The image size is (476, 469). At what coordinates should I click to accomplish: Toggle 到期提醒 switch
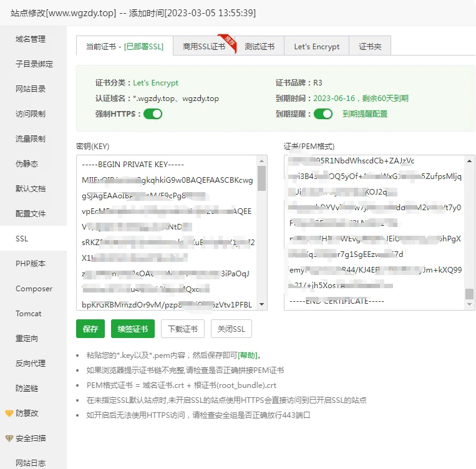pos(323,114)
